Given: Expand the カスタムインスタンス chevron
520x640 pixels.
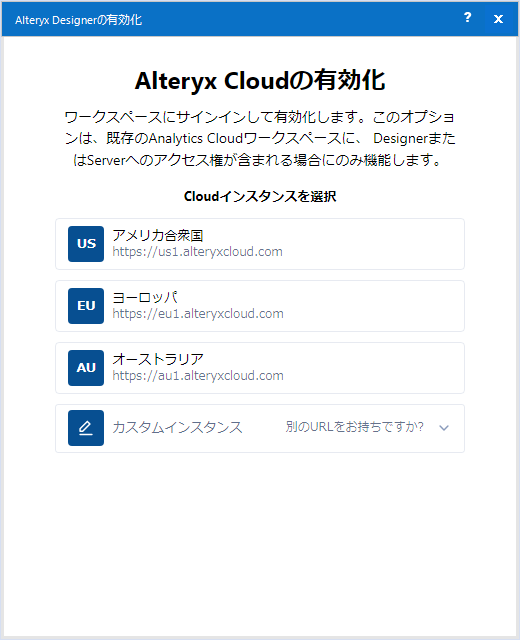Looking at the screenshot, I should (x=444, y=428).
